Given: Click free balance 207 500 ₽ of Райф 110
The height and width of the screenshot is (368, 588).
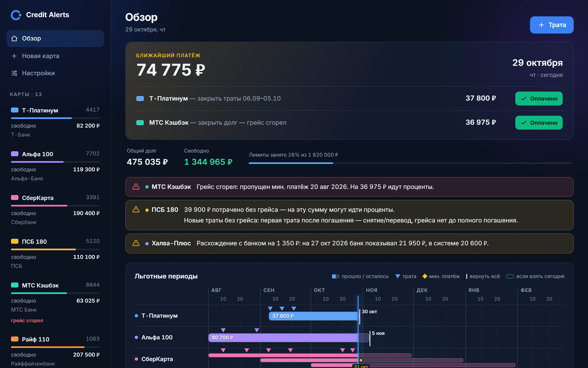Looking at the screenshot, I should point(86,355).
